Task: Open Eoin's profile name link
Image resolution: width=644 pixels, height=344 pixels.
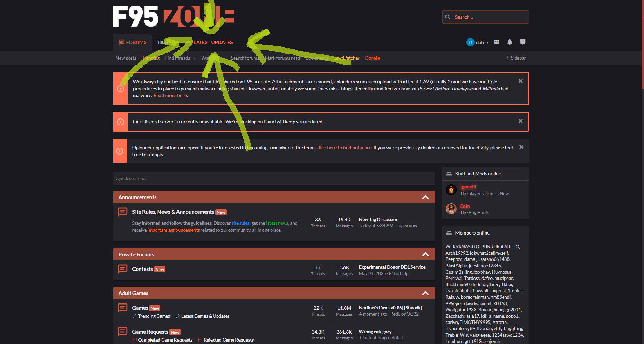Action: (465, 206)
